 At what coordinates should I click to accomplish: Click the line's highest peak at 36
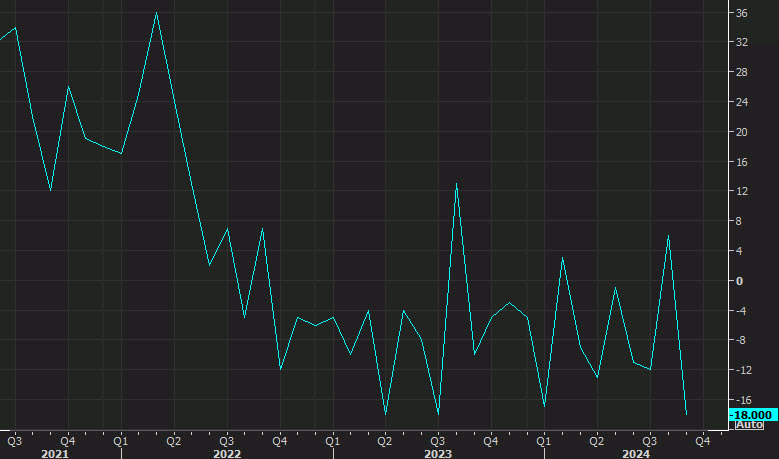tap(156, 13)
